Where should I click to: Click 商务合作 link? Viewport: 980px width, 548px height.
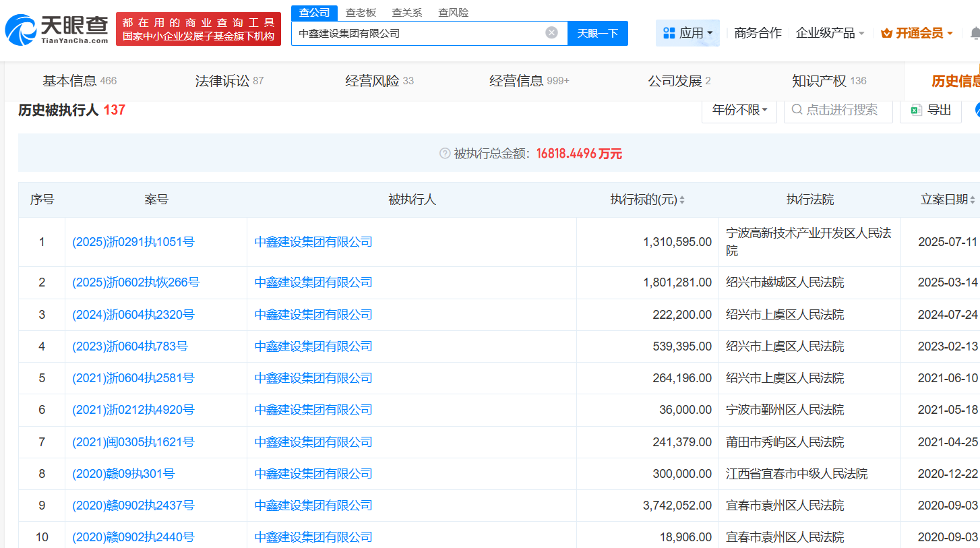click(x=758, y=33)
